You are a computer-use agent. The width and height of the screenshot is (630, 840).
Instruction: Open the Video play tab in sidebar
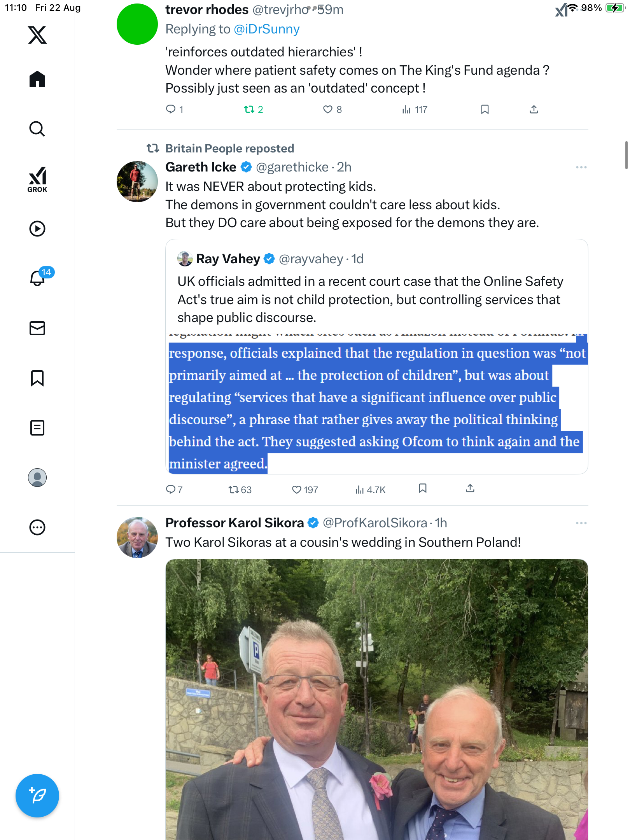point(37,229)
